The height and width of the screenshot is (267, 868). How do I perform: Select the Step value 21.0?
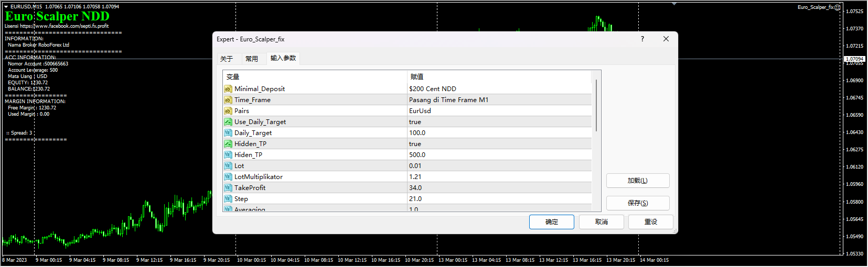pos(415,199)
